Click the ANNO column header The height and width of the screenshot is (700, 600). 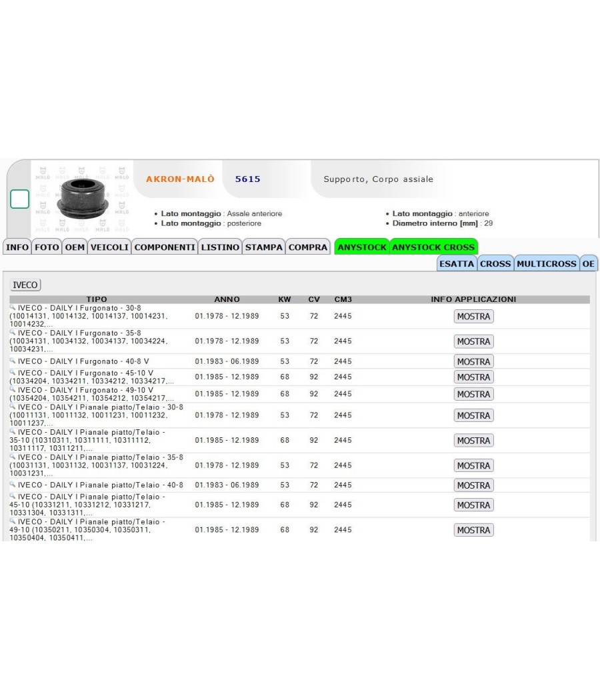(227, 299)
